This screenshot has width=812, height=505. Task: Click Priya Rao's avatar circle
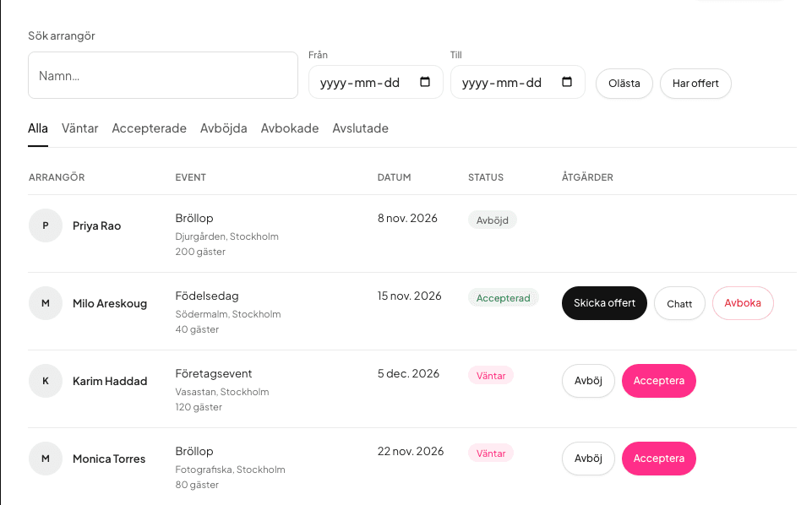[46, 225]
